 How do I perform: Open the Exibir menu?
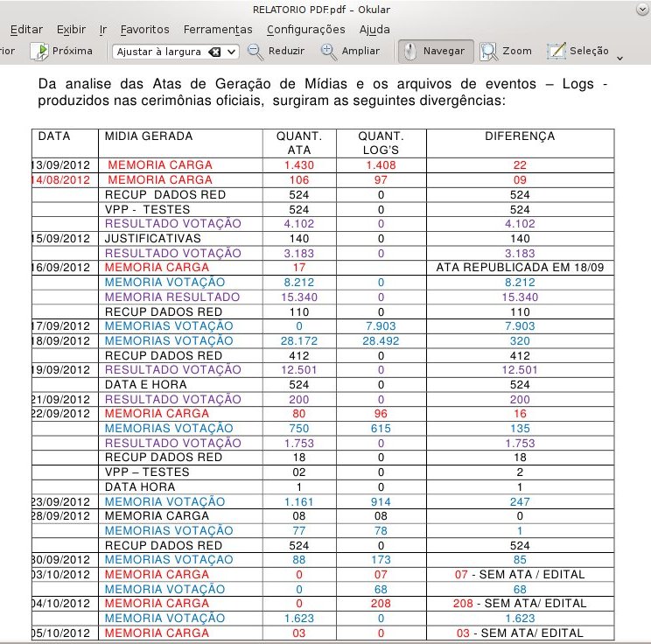(x=72, y=29)
